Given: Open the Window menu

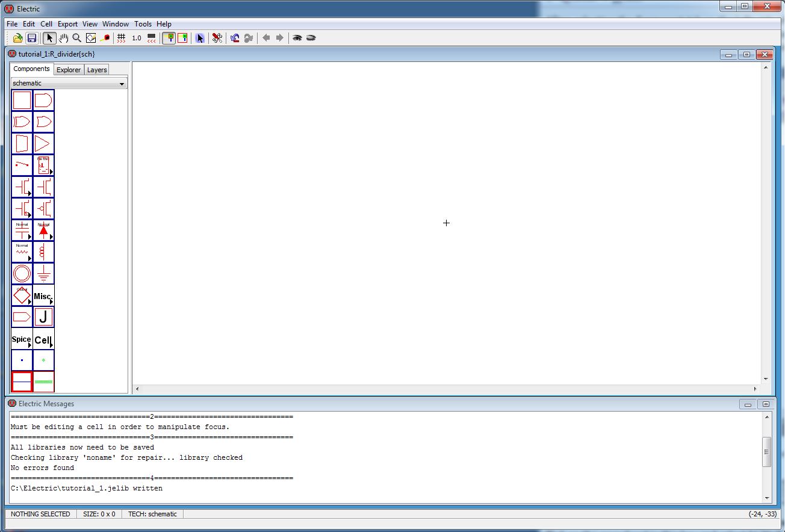Looking at the screenshot, I should [x=116, y=24].
